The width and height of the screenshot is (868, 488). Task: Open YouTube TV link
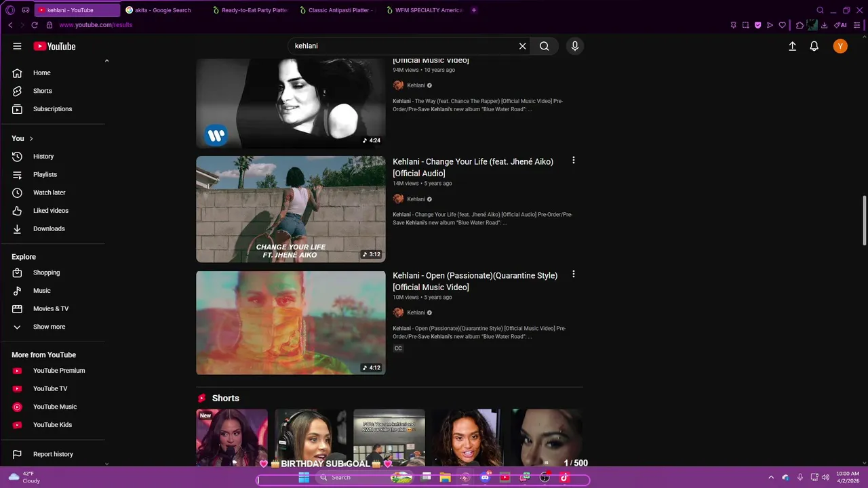pyautogui.click(x=54, y=388)
